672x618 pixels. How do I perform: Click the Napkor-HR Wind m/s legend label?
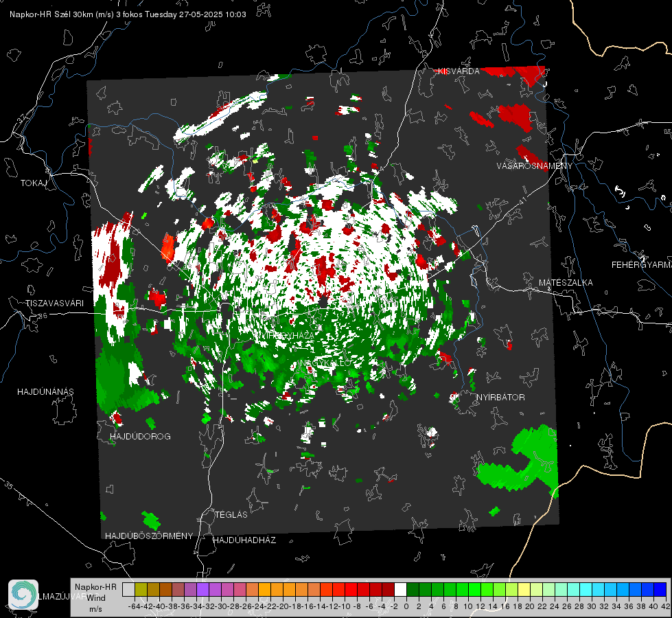pyautogui.click(x=95, y=598)
